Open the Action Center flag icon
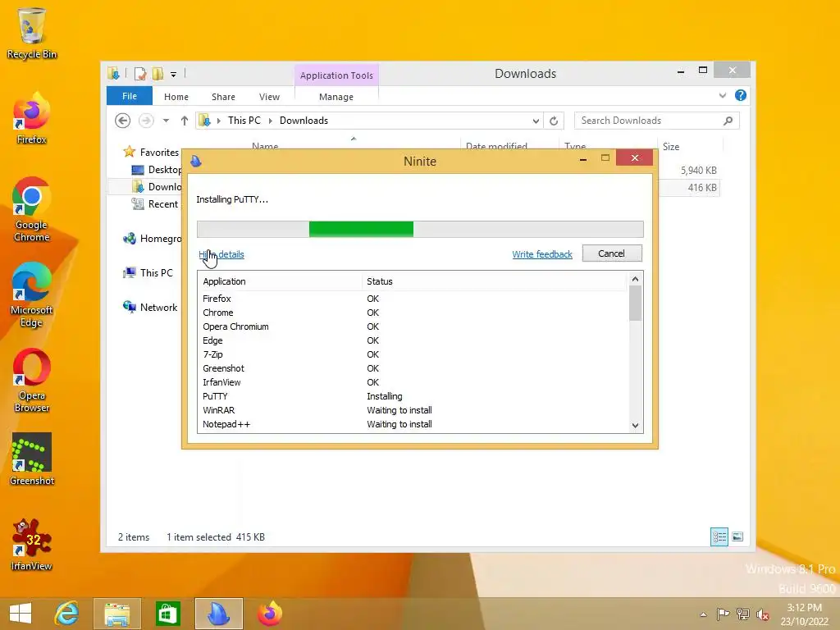 click(x=723, y=614)
